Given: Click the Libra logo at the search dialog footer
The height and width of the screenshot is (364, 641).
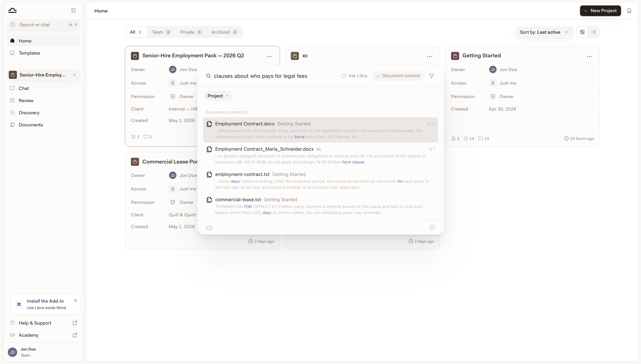Looking at the screenshot, I should pos(209,227).
